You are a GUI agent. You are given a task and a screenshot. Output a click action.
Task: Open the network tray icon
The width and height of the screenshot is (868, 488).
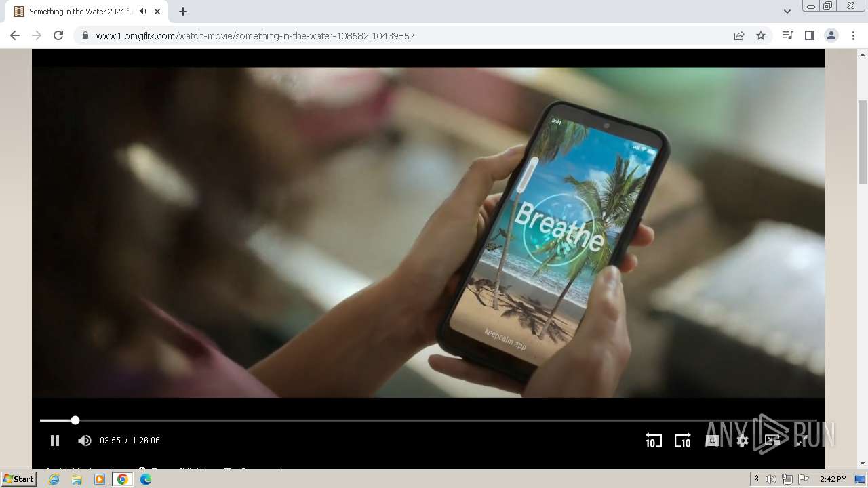point(787,479)
